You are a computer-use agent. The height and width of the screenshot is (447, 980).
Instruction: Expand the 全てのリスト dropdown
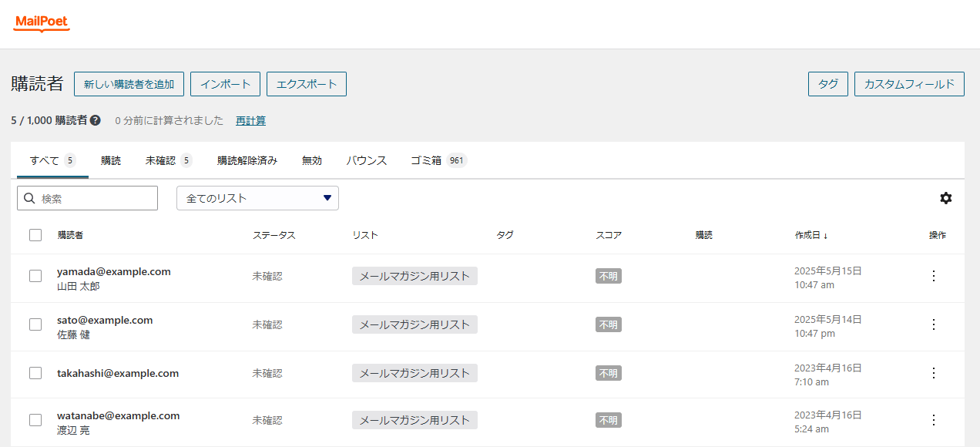(257, 198)
